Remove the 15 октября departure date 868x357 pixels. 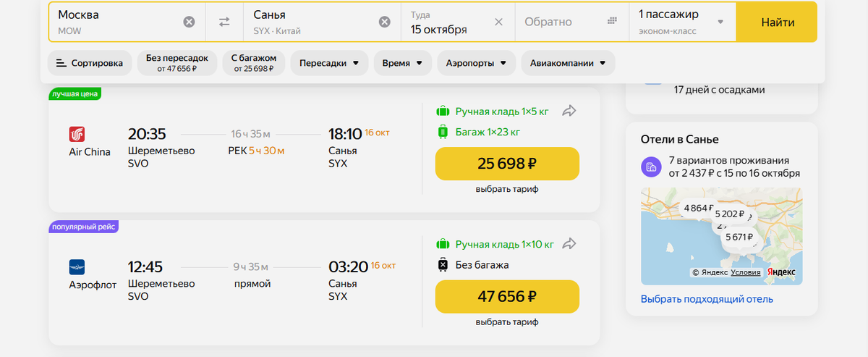(498, 22)
